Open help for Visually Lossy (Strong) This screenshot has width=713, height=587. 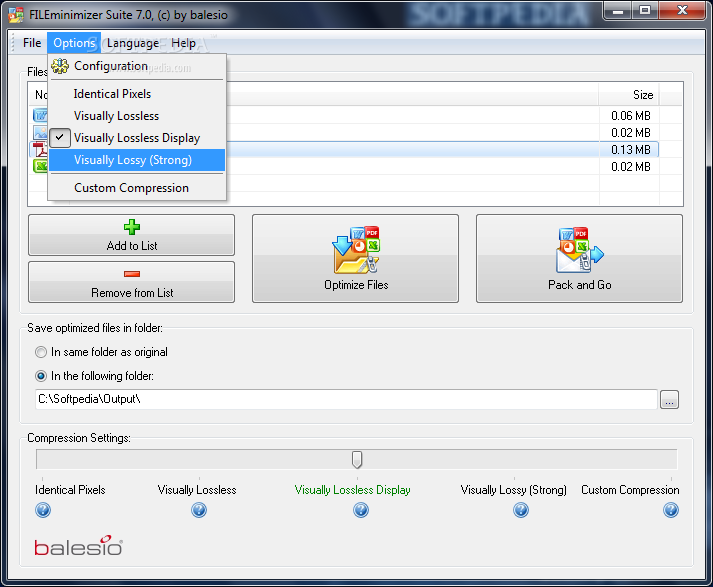(x=521, y=510)
